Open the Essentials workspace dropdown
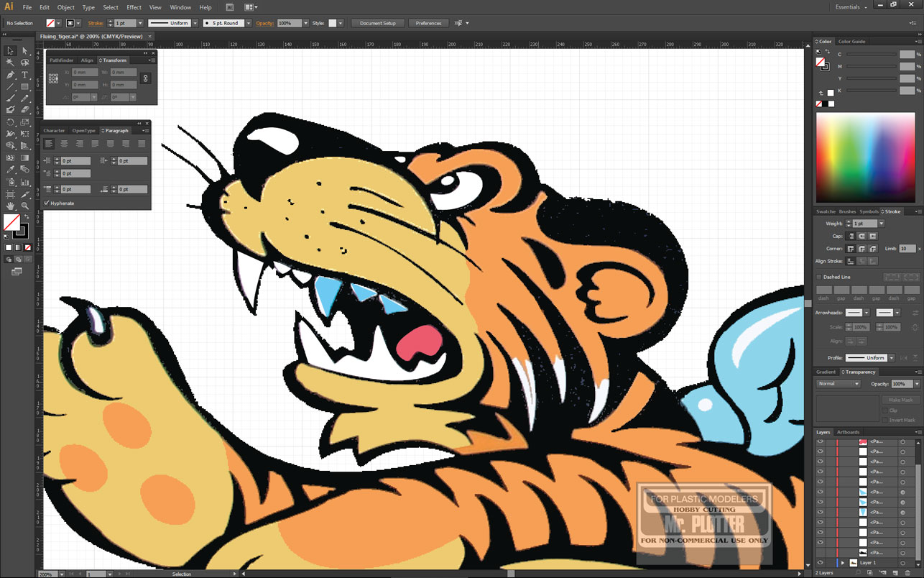The image size is (924, 578). [851, 7]
